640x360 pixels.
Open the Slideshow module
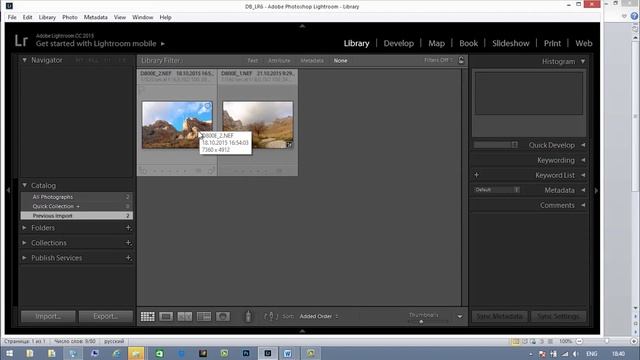[510, 43]
